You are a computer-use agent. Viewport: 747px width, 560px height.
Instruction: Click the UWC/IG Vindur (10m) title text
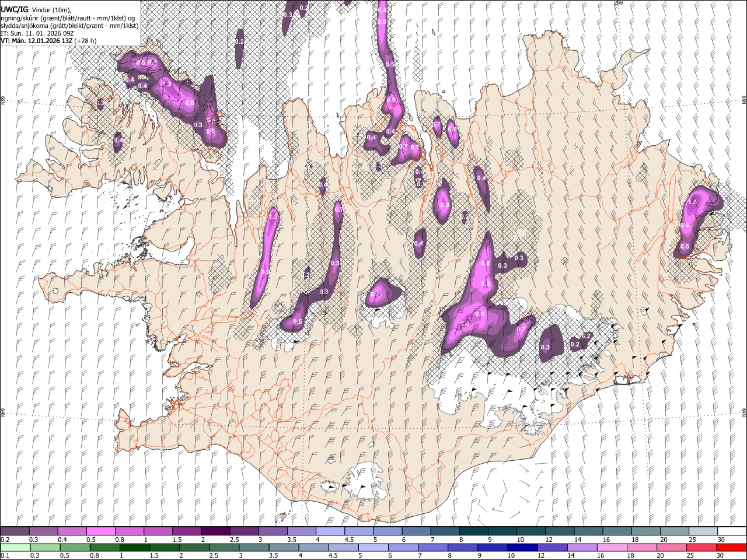pyautogui.click(x=36, y=10)
